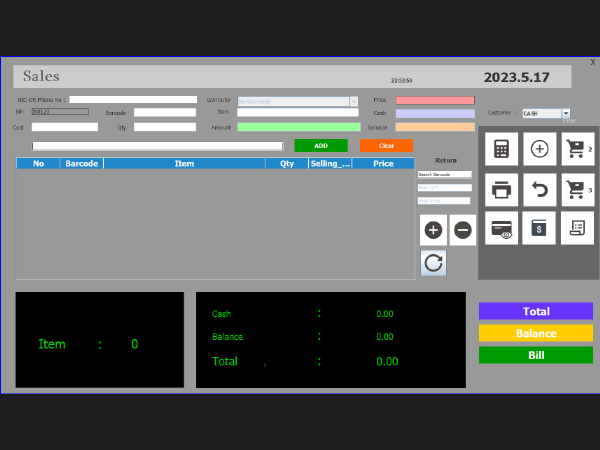Open the calculator icon

[501, 149]
